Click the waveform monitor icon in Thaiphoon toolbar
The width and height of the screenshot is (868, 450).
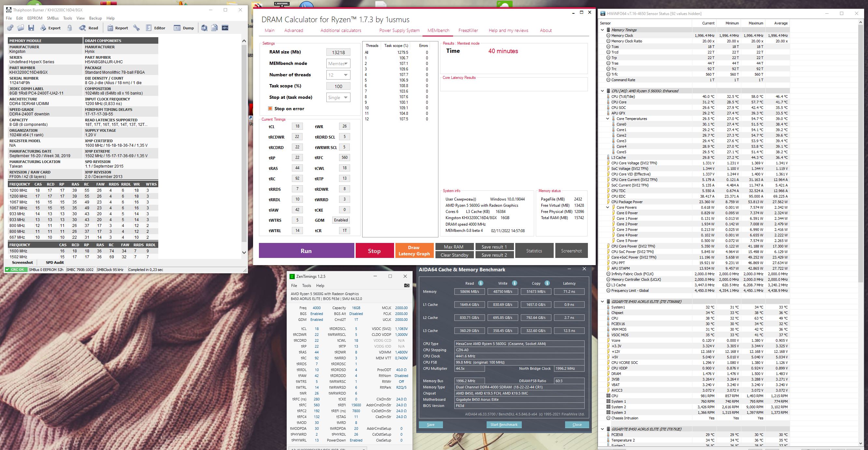(x=225, y=28)
